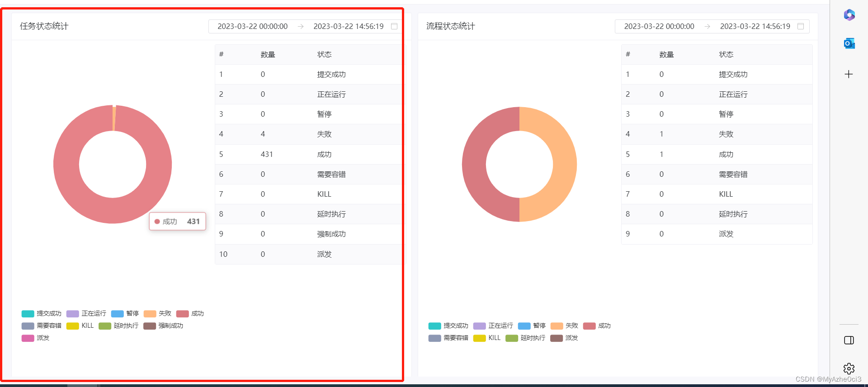Select 失败 row in process table
The image size is (868, 387).
[717, 134]
